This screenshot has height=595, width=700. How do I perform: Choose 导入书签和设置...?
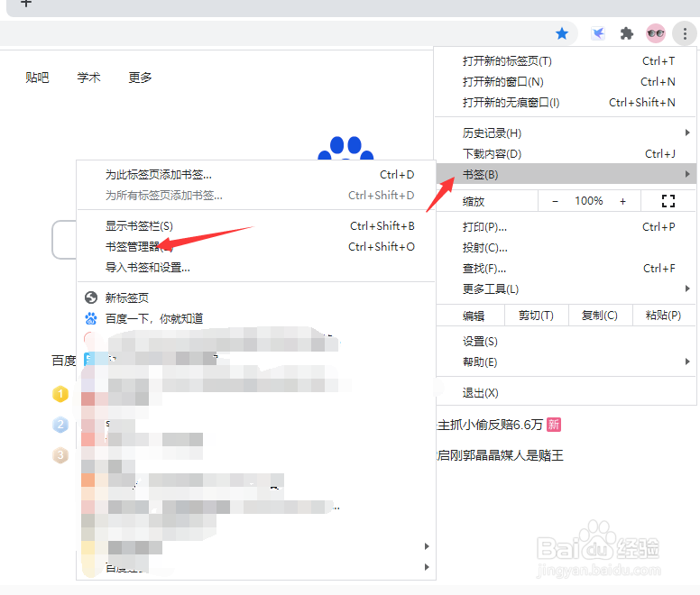[256, 268]
